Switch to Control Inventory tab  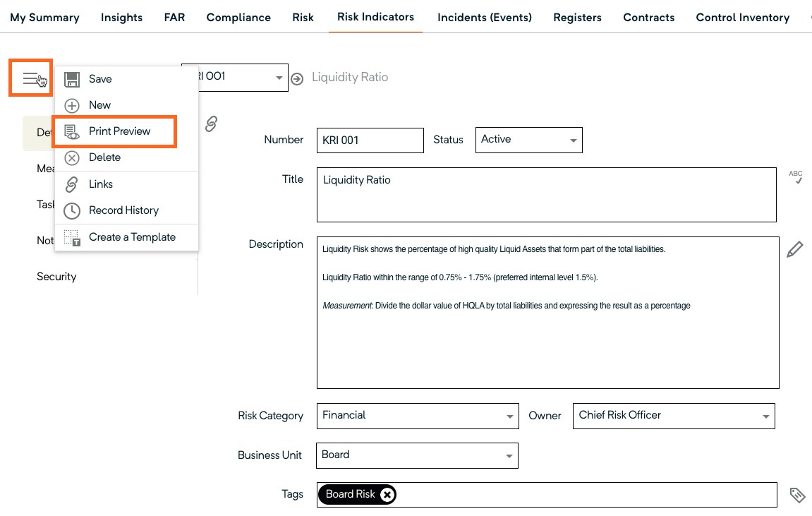pos(743,18)
